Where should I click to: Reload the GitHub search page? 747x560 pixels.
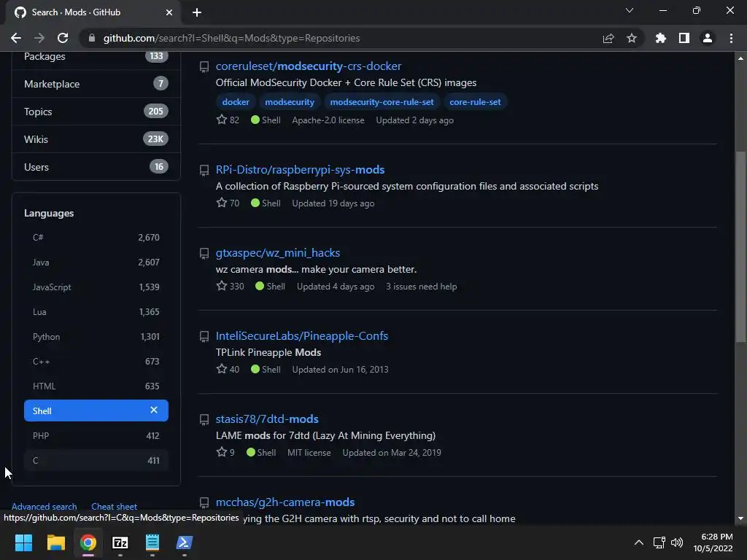coord(63,38)
